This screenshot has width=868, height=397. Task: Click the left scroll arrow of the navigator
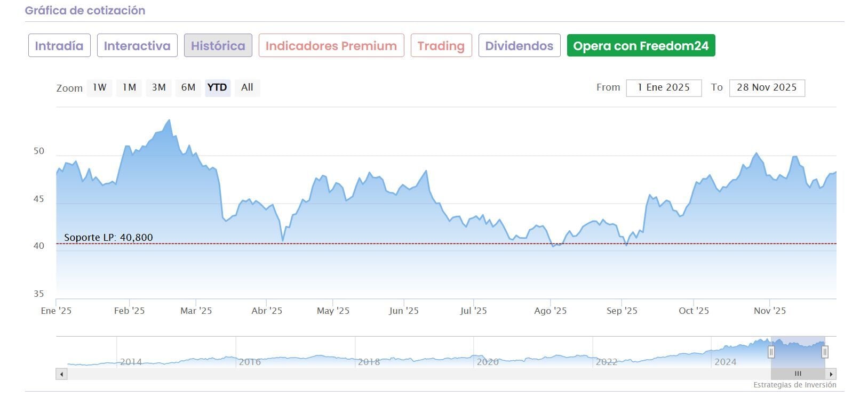(62, 374)
